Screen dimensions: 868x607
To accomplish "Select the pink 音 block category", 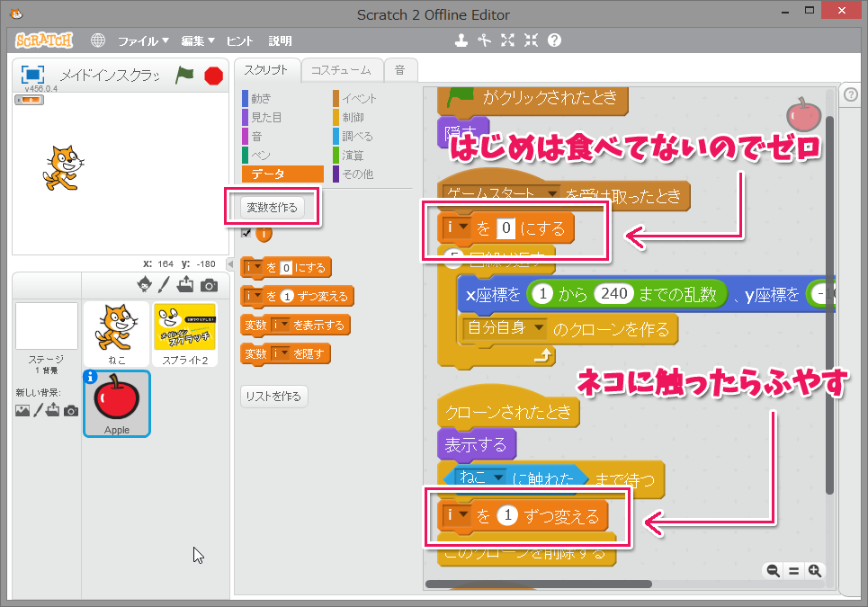I will click(x=282, y=136).
